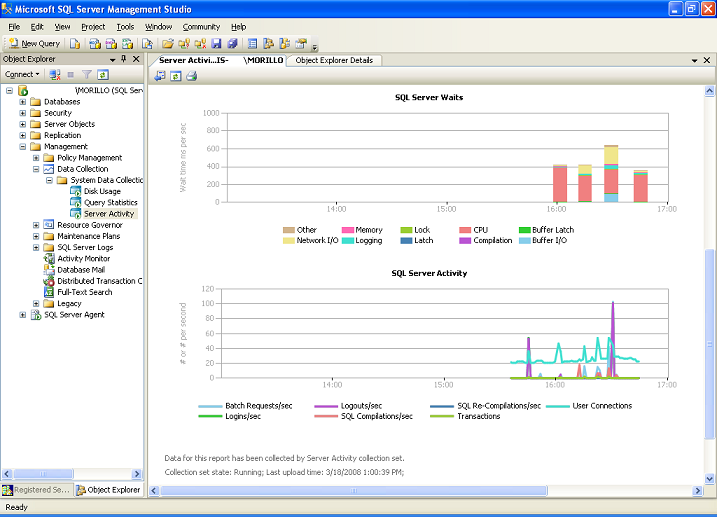Click the Open File folder icon
This screenshot has height=517, width=717.
tap(168, 43)
